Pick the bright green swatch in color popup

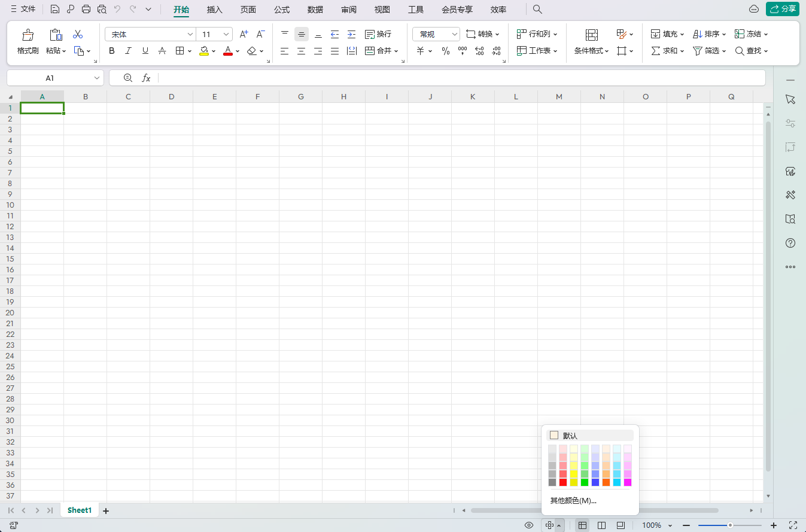[x=585, y=482]
